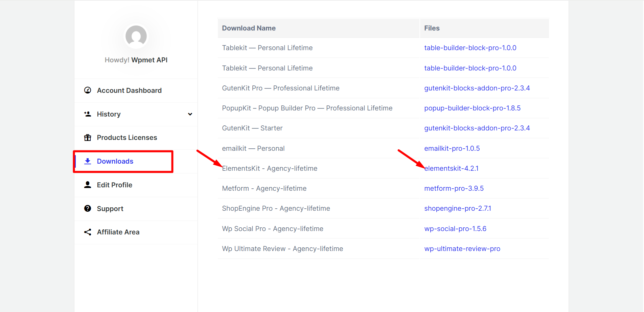Download popup-builder-block-pro-1.8.5
The image size is (644, 312).
(472, 108)
